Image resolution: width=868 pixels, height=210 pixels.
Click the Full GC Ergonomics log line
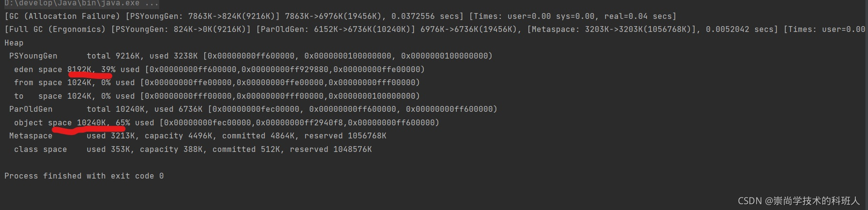[434, 30]
